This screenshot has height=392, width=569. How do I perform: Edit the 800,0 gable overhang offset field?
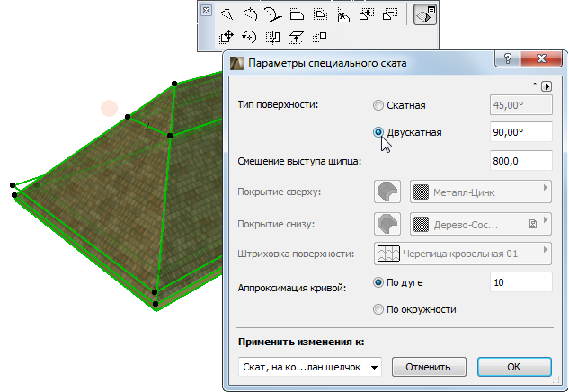coord(521,161)
